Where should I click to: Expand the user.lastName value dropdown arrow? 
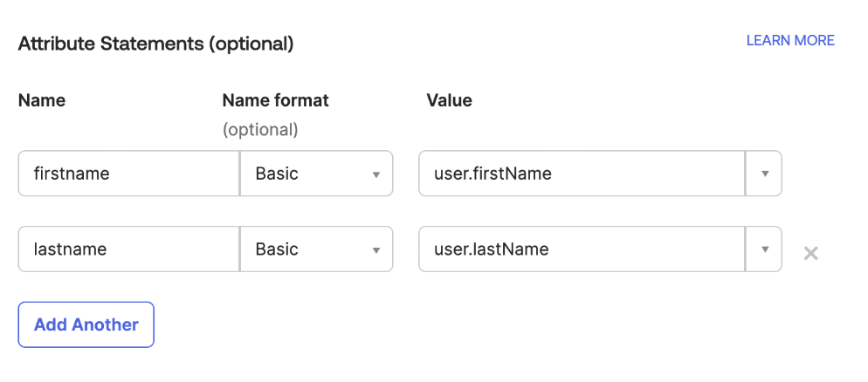tap(764, 249)
